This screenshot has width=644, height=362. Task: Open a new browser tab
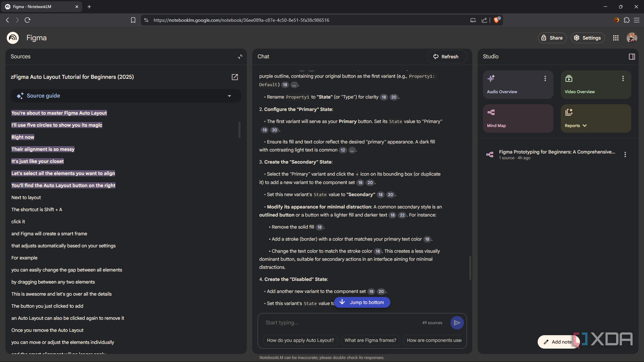click(89, 7)
